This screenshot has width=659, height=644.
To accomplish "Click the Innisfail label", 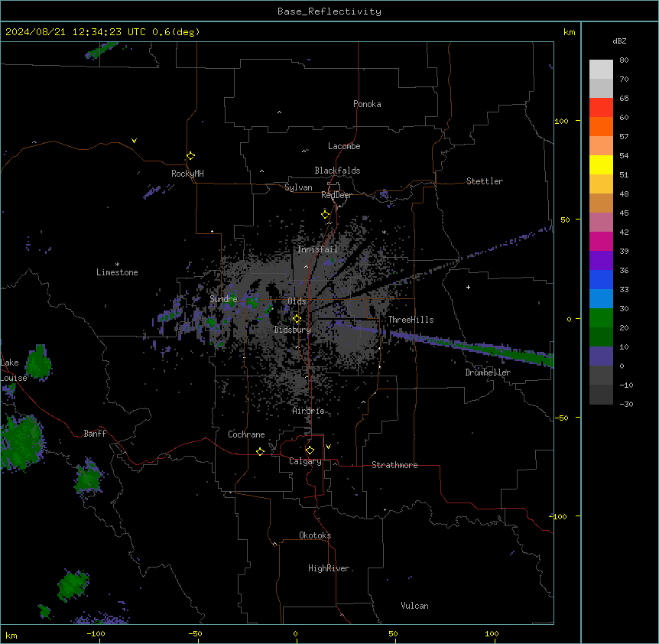I will [x=317, y=249].
